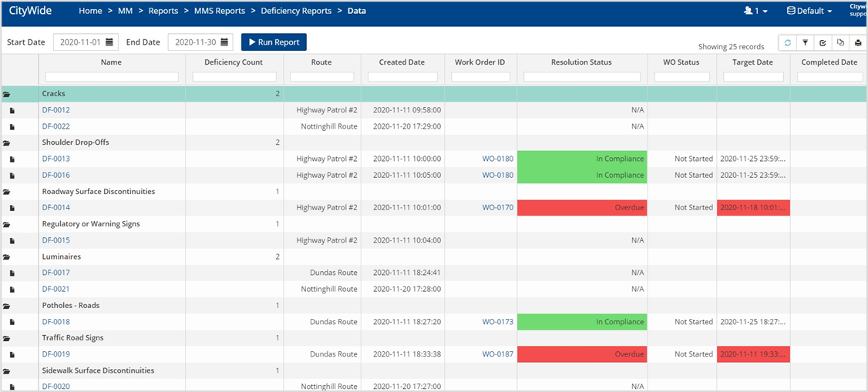Screen dimensions: 868x392
Task: Go to MMS Reports in the breadcrumb
Action: (220, 11)
